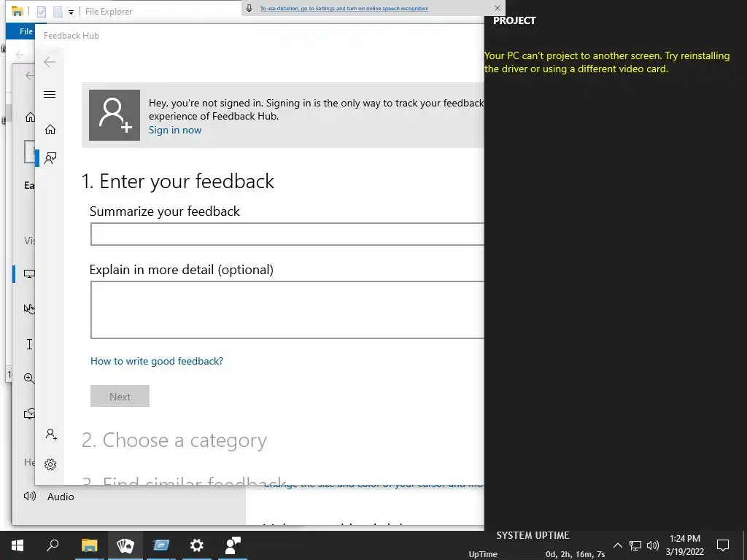The image size is (747, 560).
Task: Open Home in Feedback Hub sidebar
Action: 50,130
